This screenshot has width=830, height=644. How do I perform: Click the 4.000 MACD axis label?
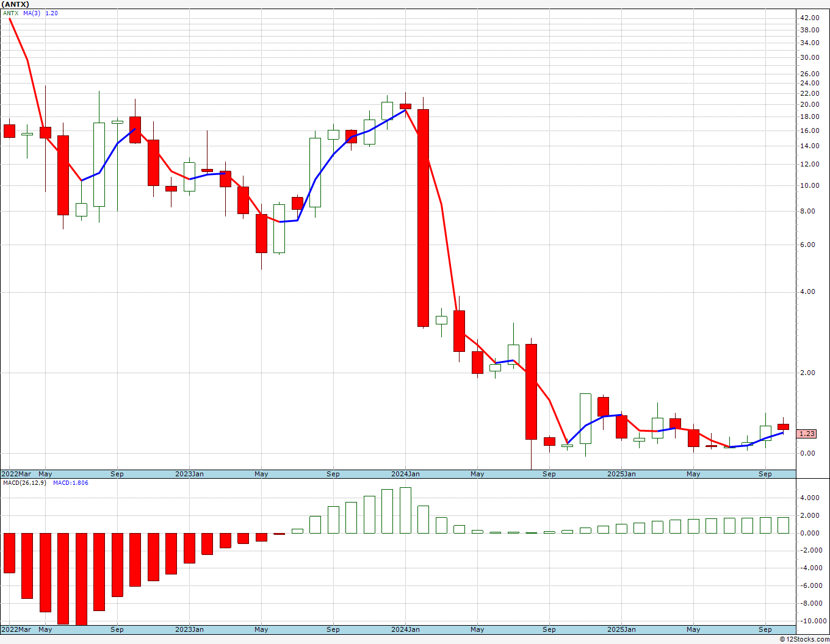pos(809,498)
